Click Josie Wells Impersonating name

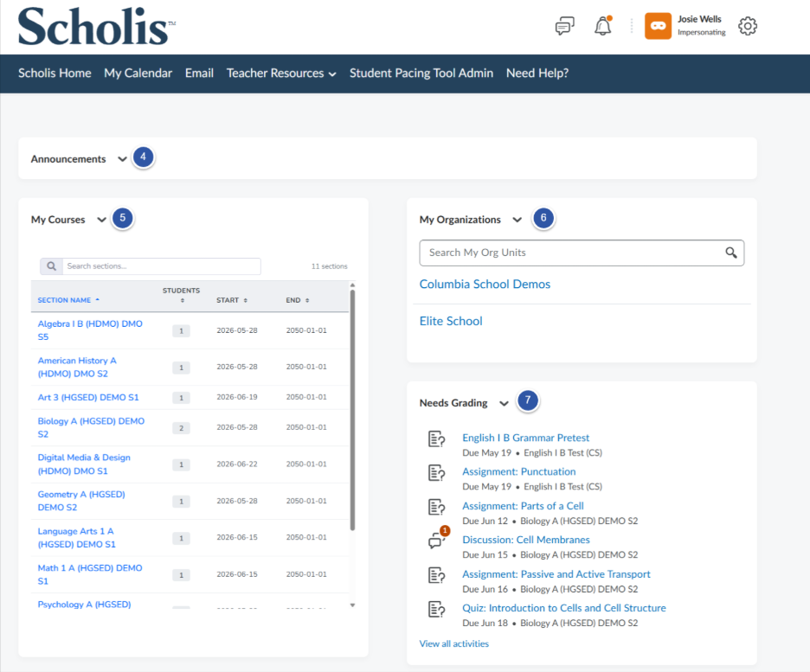click(x=701, y=25)
